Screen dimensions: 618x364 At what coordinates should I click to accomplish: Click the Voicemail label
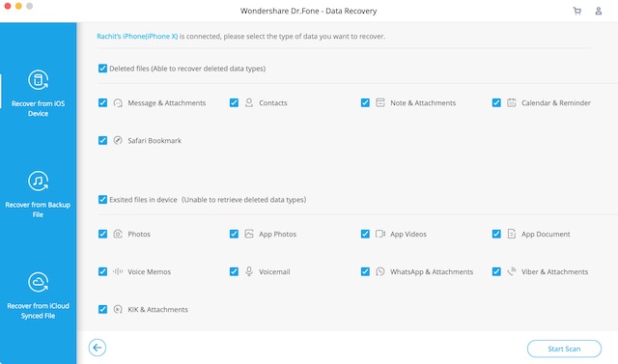click(274, 272)
